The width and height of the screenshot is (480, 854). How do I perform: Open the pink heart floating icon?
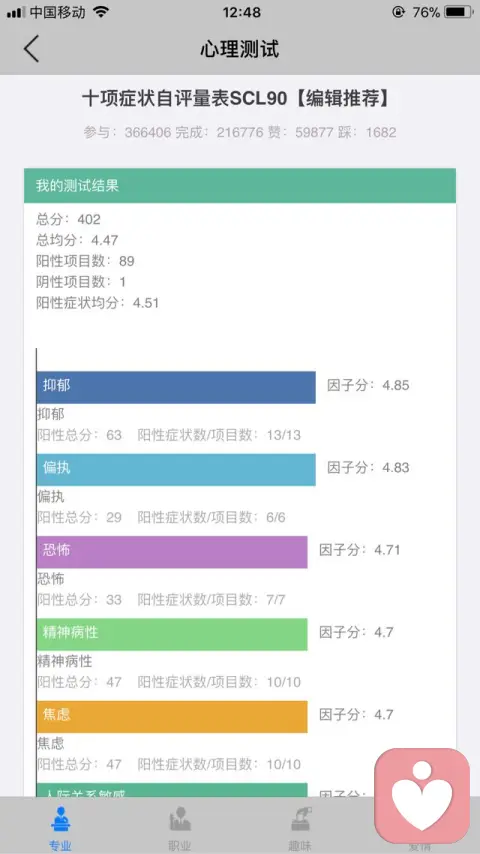[x=422, y=795]
